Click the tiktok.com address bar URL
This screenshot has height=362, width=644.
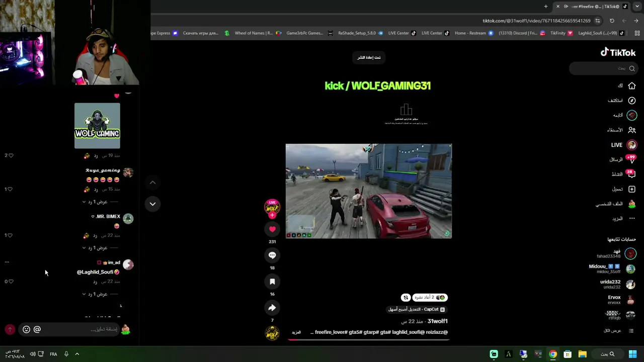[x=536, y=21]
